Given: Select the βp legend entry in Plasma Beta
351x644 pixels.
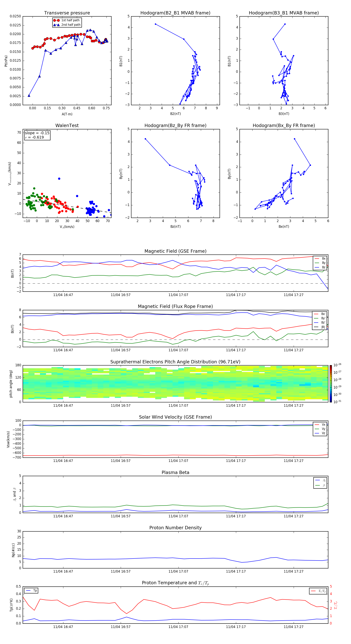Looking at the screenshot, I should click(x=320, y=480).
